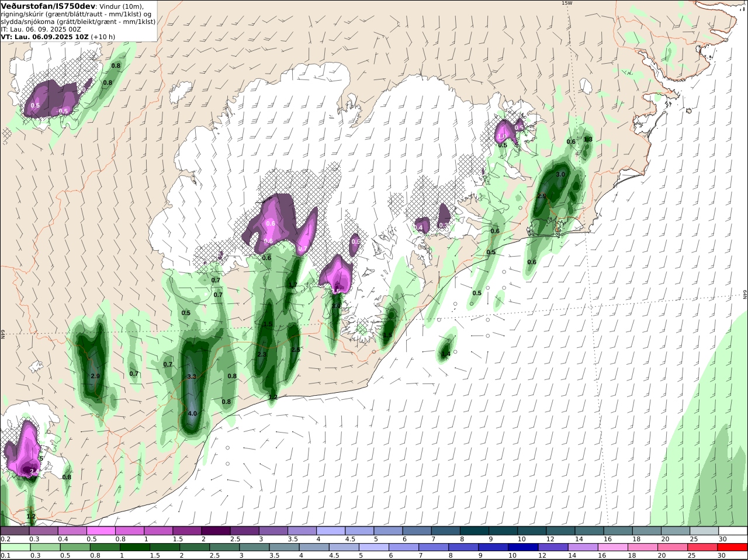
Task: Click the lightest green 0.1–0.3 rain swatch
Action: tap(15, 547)
